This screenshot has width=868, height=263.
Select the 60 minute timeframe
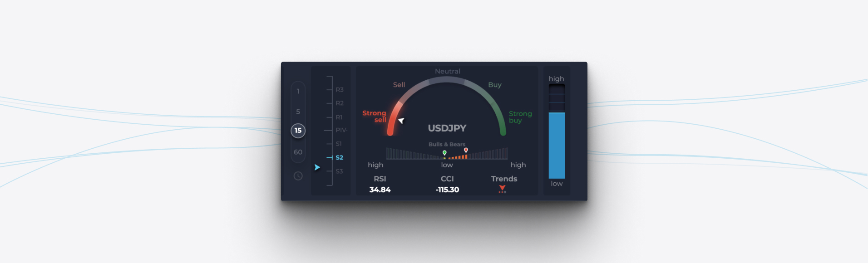[298, 152]
